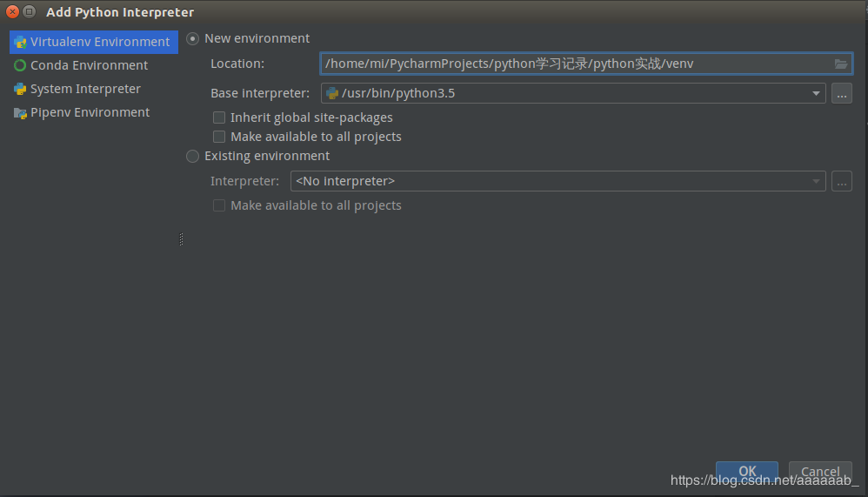Click the System Interpreter Python icon
The width and height of the screenshot is (868, 497).
pos(20,89)
